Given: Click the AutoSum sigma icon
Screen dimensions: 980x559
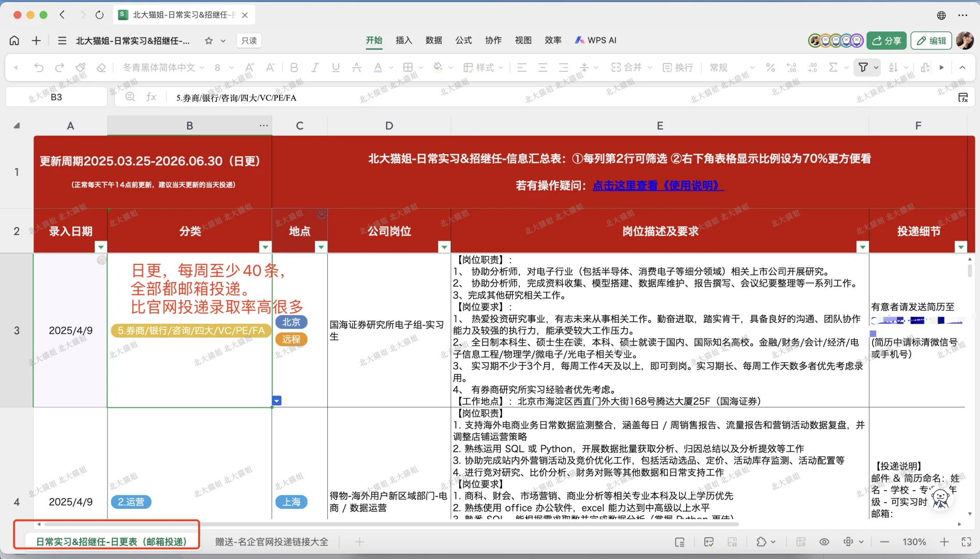Looking at the screenshot, I should (x=833, y=67).
